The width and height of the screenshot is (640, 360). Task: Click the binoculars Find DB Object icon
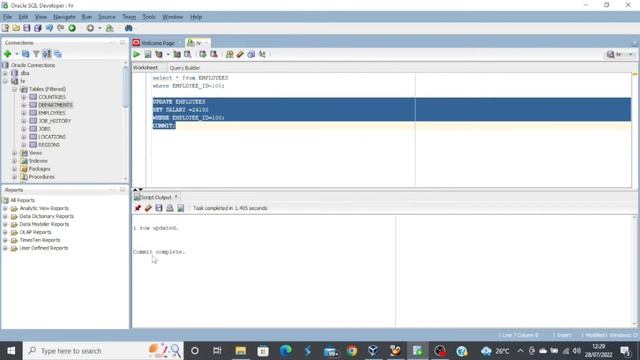point(129,28)
